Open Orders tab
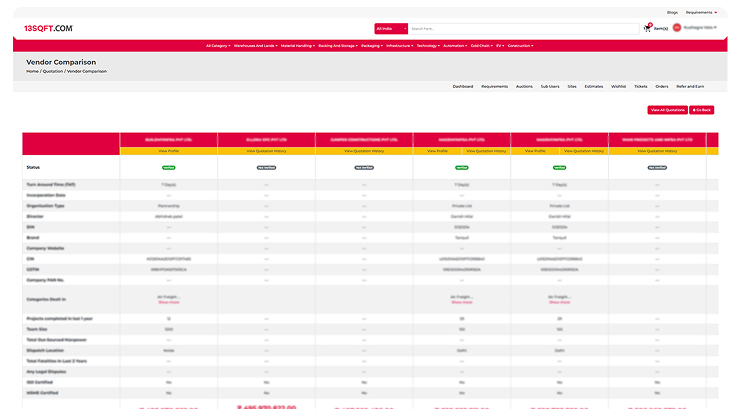 coord(662,86)
